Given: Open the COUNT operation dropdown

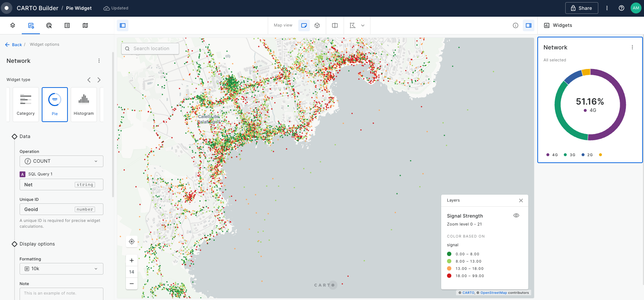Looking at the screenshot, I should [61, 161].
